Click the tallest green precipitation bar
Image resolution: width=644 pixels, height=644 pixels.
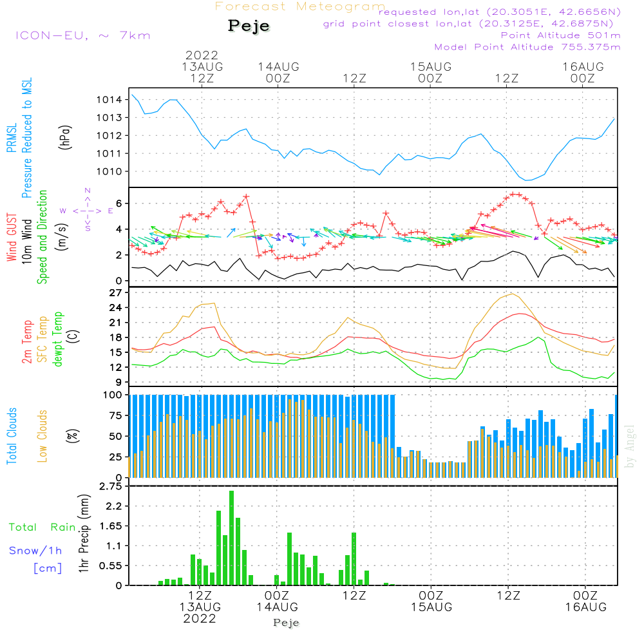pyautogui.click(x=232, y=538)
